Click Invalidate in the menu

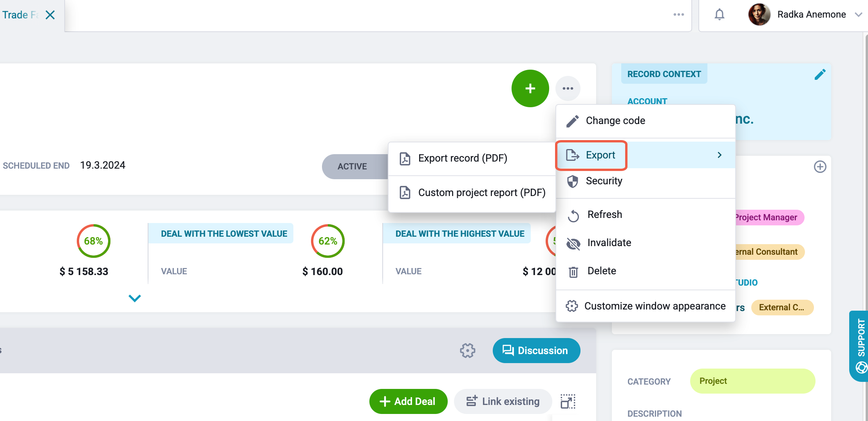coord(646,243)
